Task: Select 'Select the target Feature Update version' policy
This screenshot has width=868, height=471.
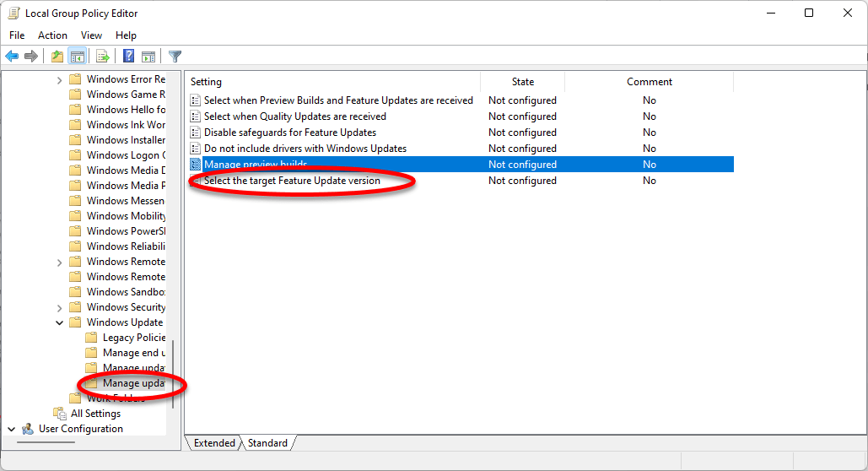Action: 292,181
